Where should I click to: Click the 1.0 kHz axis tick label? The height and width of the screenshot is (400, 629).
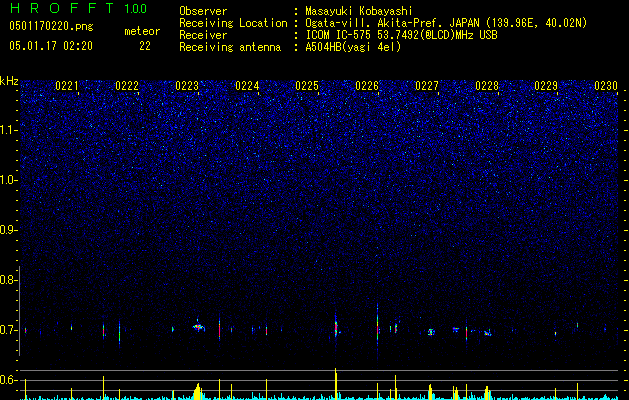9,180
